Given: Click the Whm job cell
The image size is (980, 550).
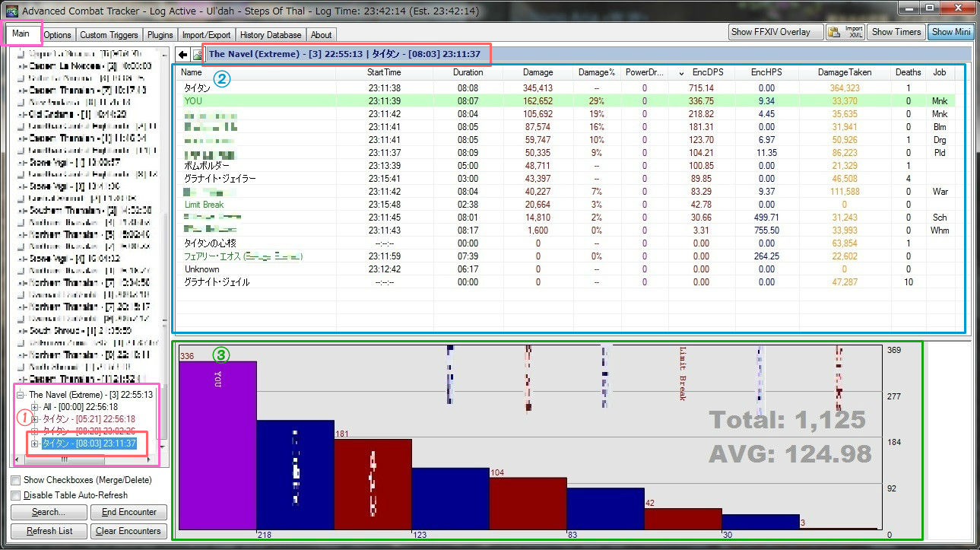Looking at the screenshot, I should point(940,230).
